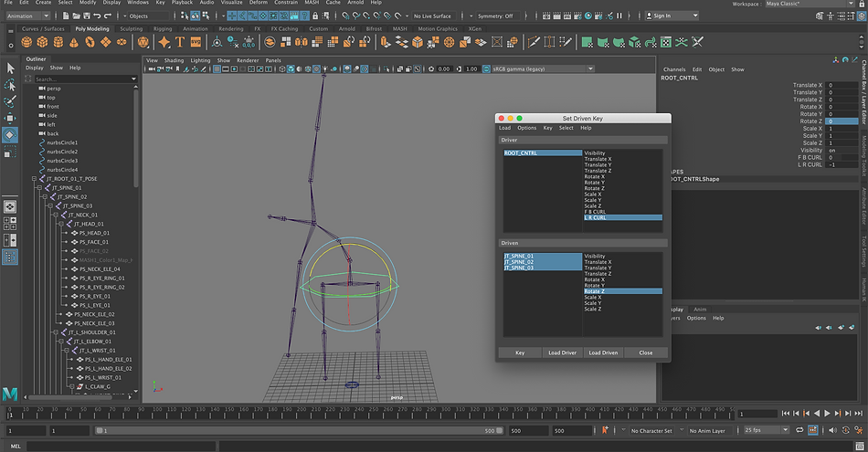This screenshot has width=868, height=452.
Task: Open the Constrain menu
Action: click(286, 3)
